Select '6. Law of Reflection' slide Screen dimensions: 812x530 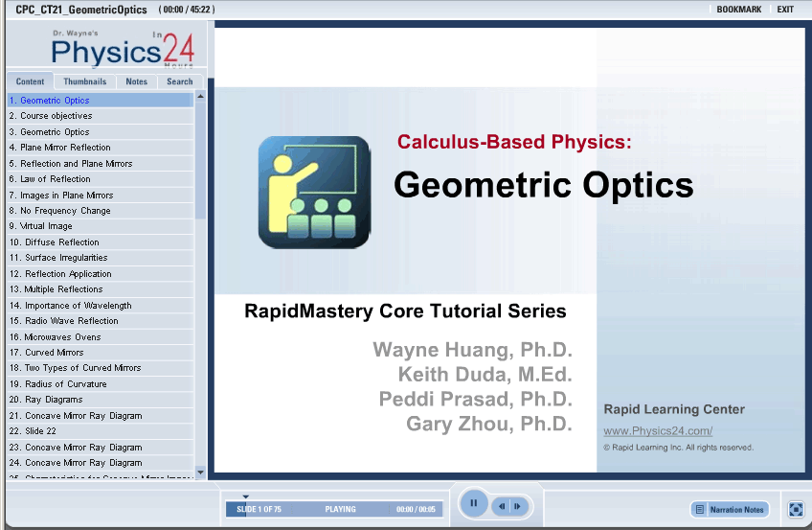point(56,179)
